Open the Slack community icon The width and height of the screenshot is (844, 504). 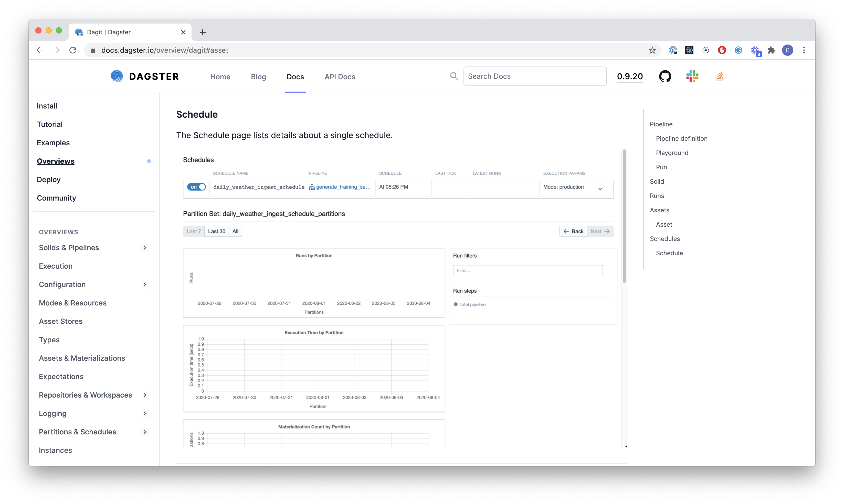pos(692,76)
